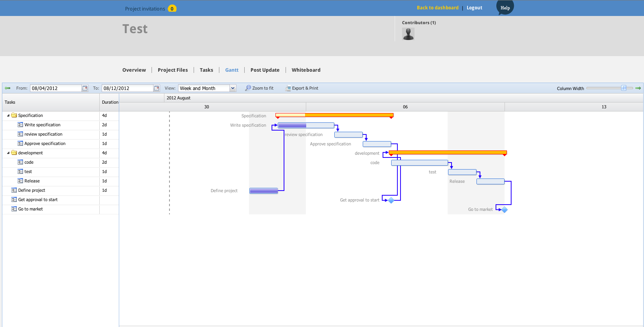644x327 pixels.
Task: Click the Help speech bubble icon
Action: pyautogui.click(x=505, y=7)
